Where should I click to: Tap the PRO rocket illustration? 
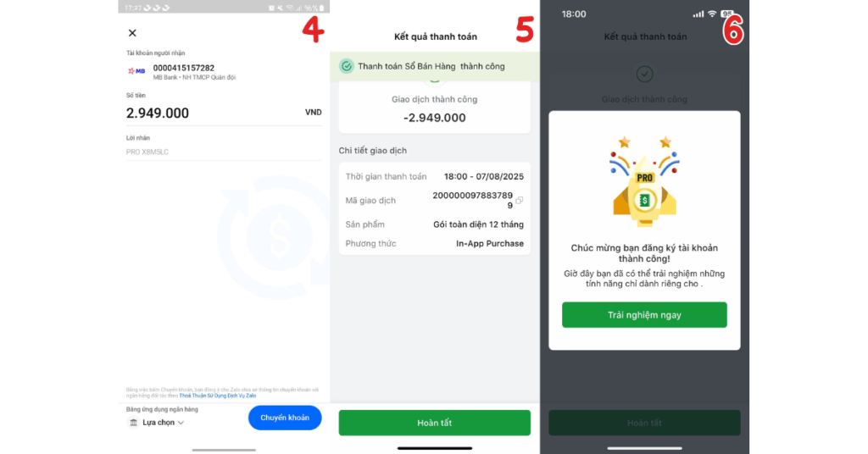(644, 182)
